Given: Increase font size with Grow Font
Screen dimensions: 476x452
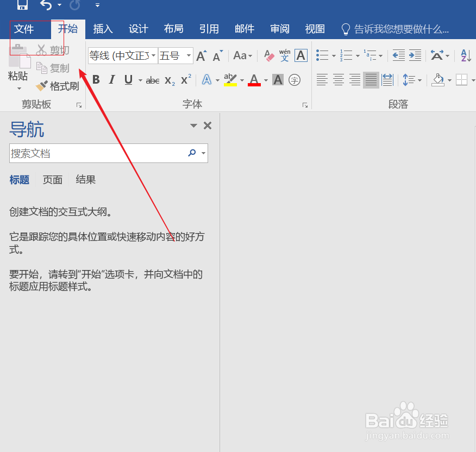Looking at the screenshot, I should click(x=202, y=56).
